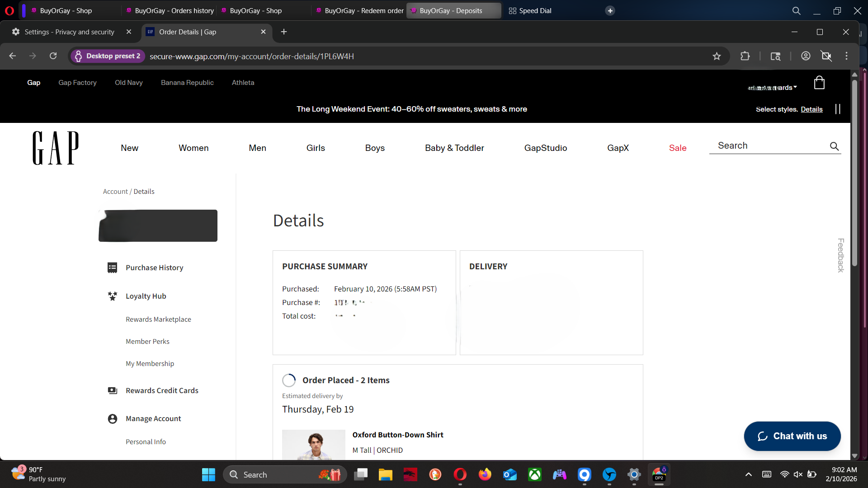This screenshot has width=868, height=488.
Task: Open the browser three-dot menu
Action: pos(846,56)
